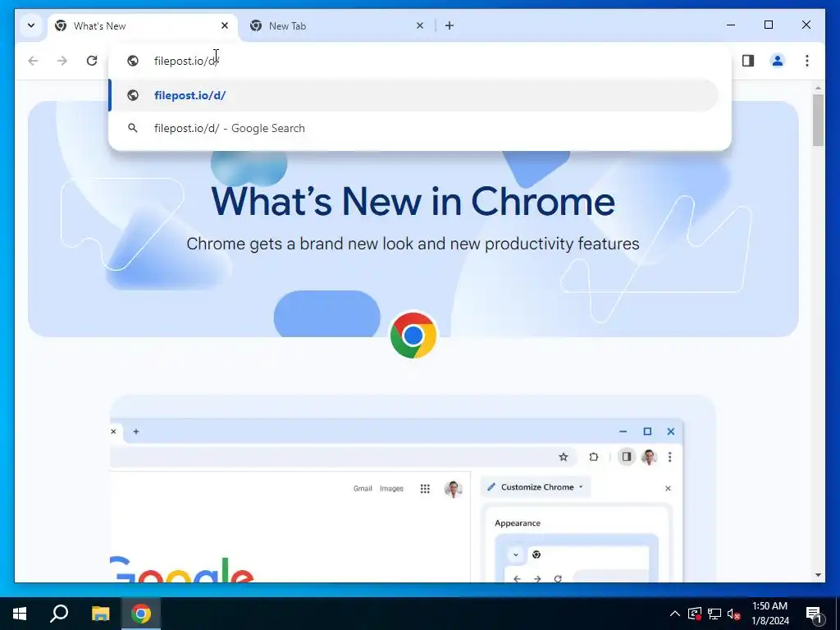Click the extensions puzzle icon in illustration
The image size is (840, 630).
[x=593, y=457]
